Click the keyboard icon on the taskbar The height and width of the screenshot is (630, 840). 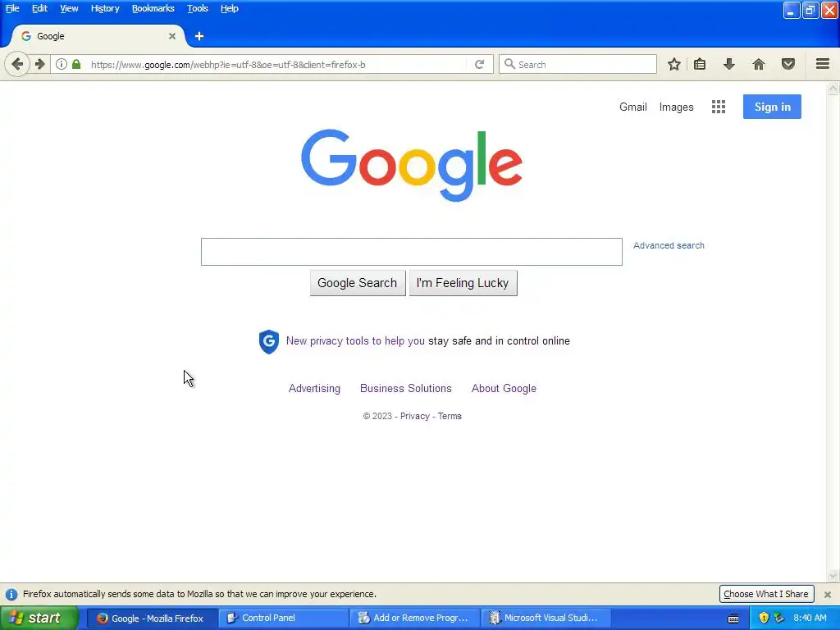click(x=733, y=619)
